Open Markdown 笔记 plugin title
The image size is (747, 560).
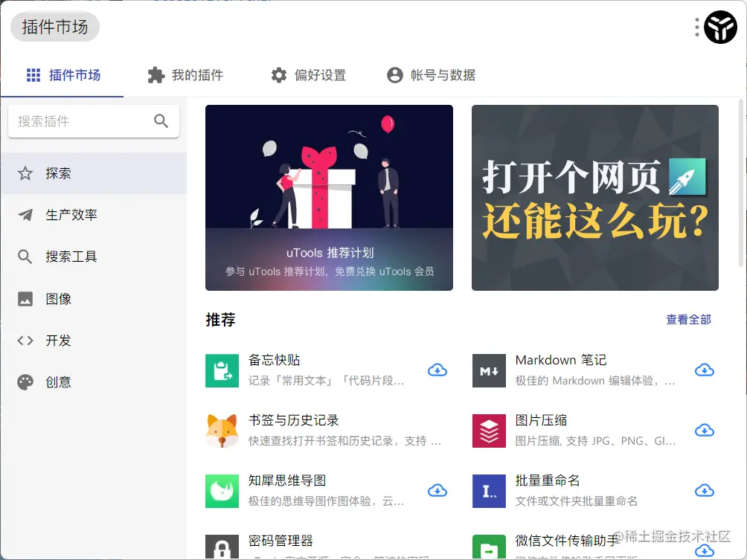561,360
